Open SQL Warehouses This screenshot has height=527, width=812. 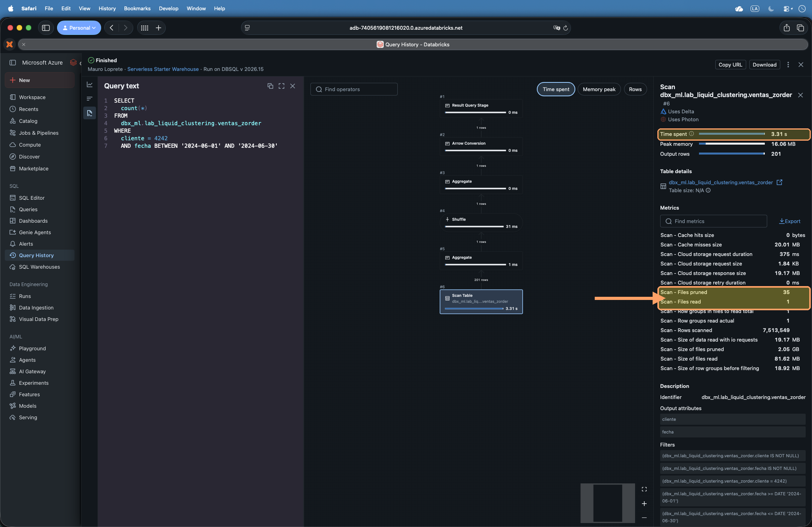[39, 267]
